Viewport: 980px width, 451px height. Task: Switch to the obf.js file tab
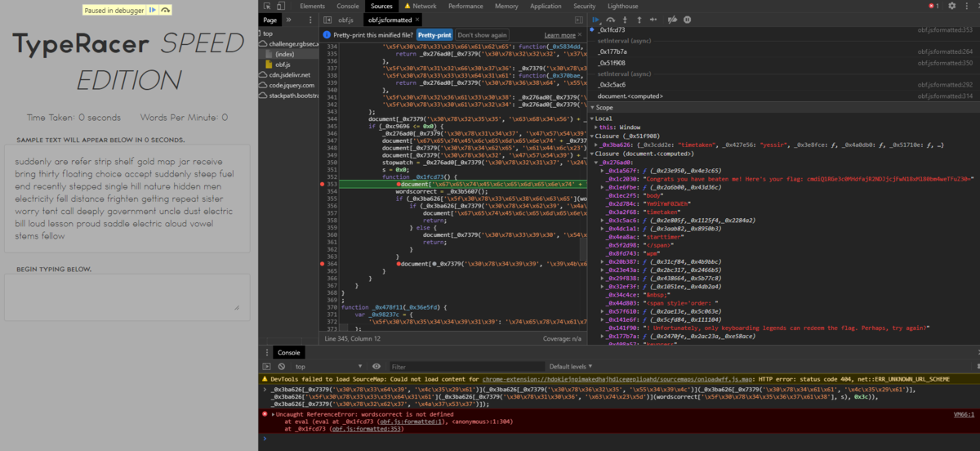click(x=346, y=19)
